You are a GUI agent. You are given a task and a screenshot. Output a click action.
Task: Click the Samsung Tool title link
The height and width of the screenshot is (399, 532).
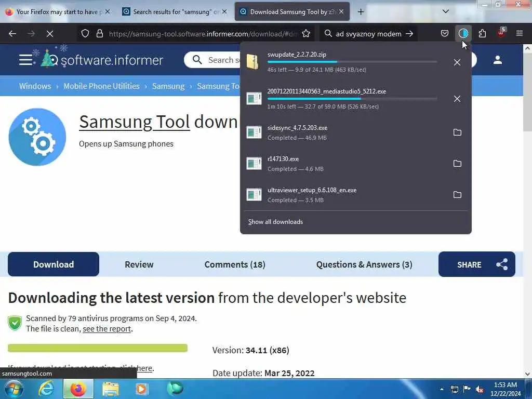click(x=135, y=122)
